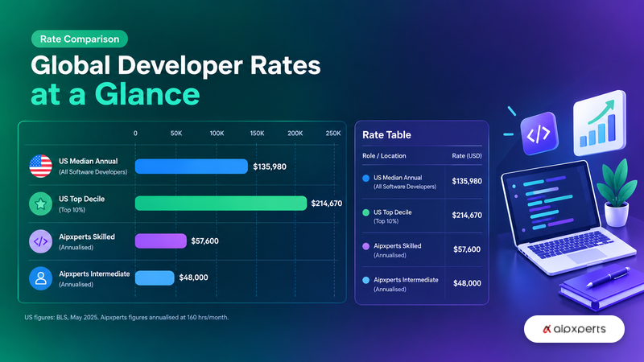This screenshot has width=644, height=362.
Task: Click blue dot beside US Median Annual in table
Action: tap(366, 178)
